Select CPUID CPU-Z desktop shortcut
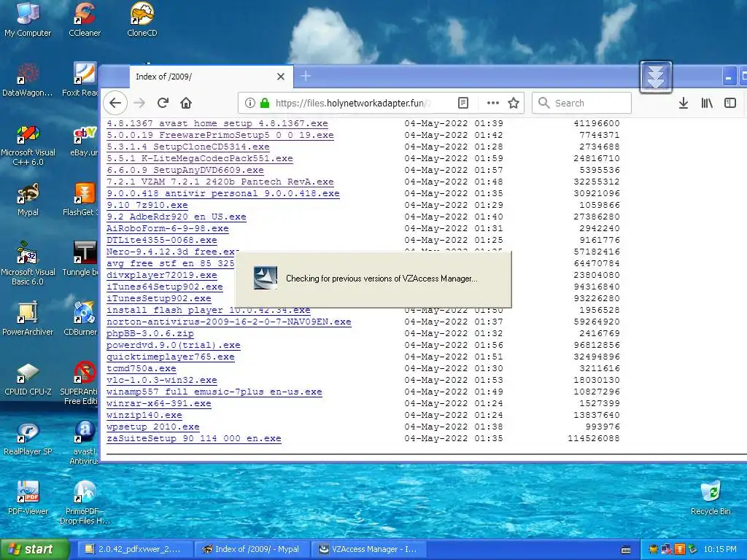Viewport: 747px width, 560px height. (28, 379)
